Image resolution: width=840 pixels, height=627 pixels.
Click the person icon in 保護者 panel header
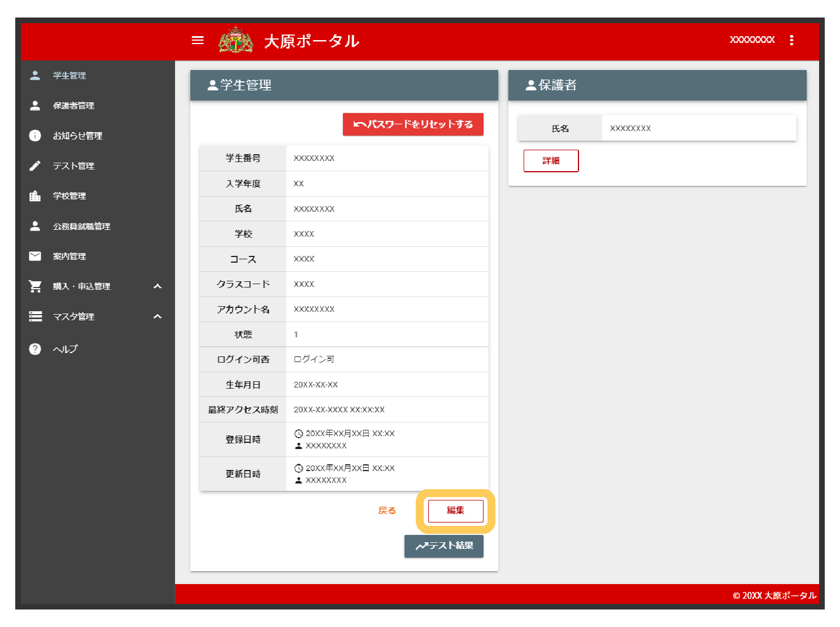coord(531,85)
